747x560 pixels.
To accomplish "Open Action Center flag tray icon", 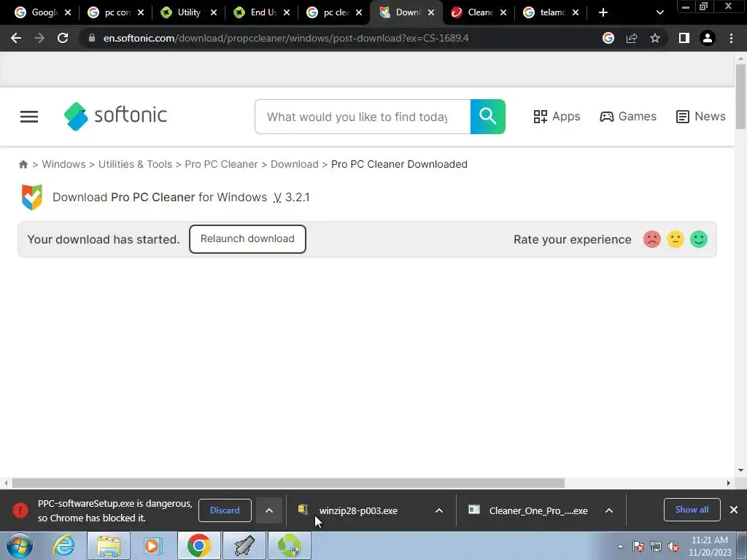I will [x=638, y=547].
